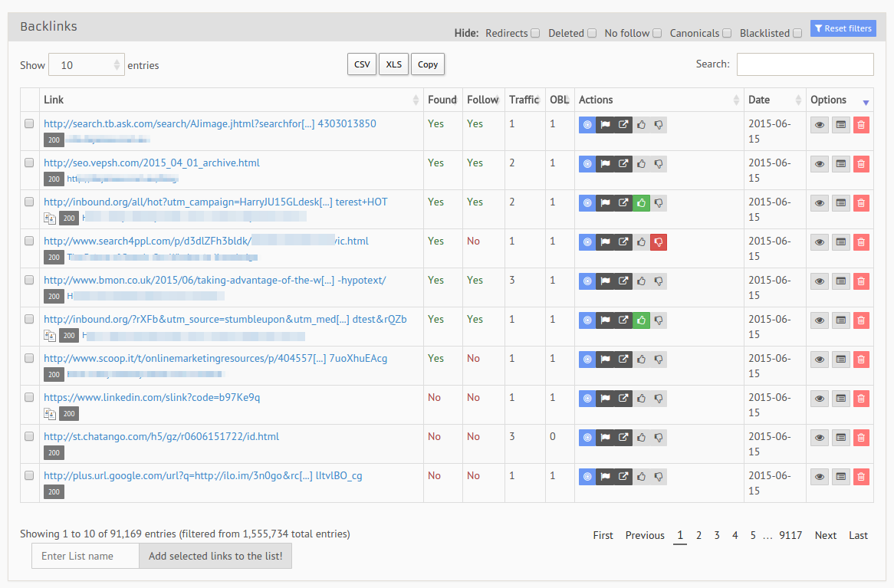
Task: Focus the Enter List name field
Action: click(85, 556)
